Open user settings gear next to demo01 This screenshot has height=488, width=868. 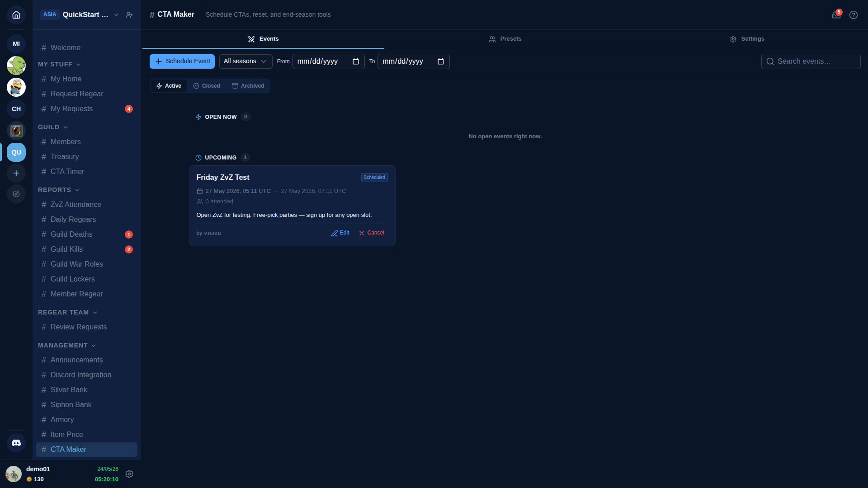pyautogui.click(x=129, y=474)
